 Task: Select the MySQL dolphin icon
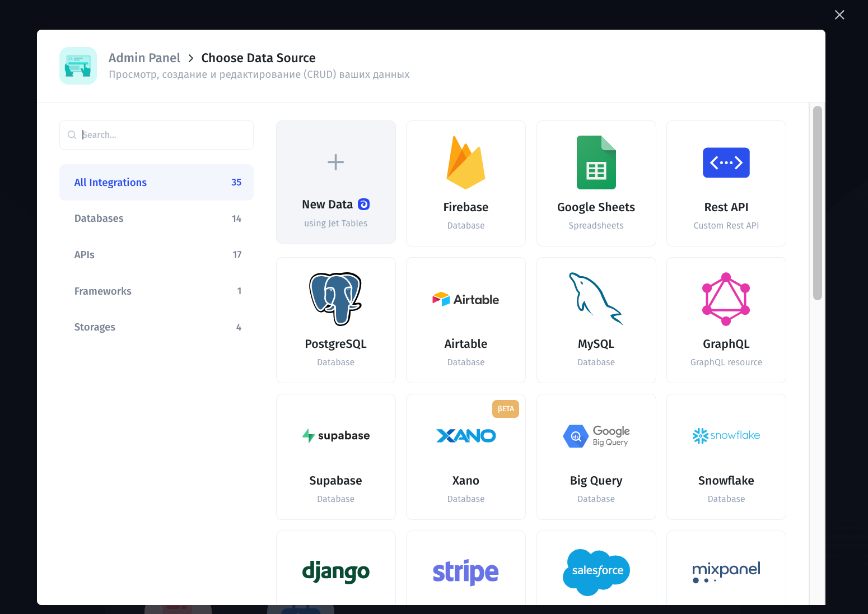point(596,299)
